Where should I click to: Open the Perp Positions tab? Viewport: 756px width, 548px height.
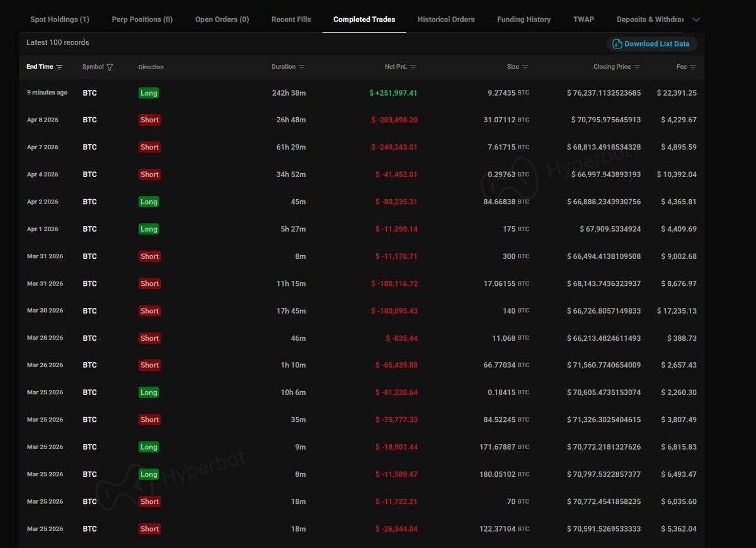142,20
